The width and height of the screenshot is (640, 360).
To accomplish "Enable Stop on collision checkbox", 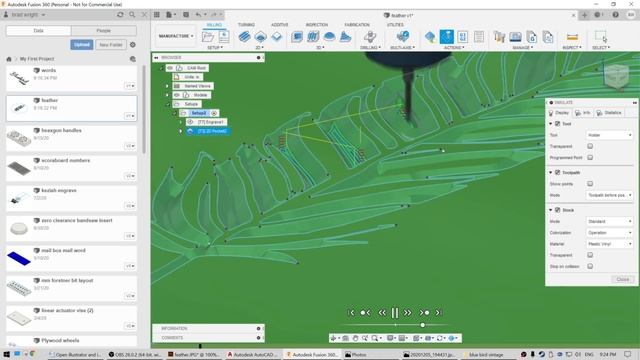I will 590,267.
